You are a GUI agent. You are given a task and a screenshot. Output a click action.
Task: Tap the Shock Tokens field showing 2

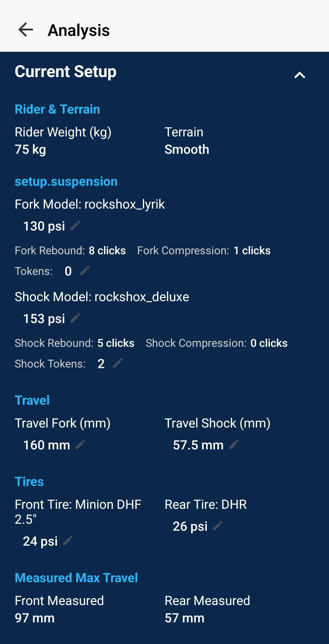pyautogui.click(x=101, y=363)
